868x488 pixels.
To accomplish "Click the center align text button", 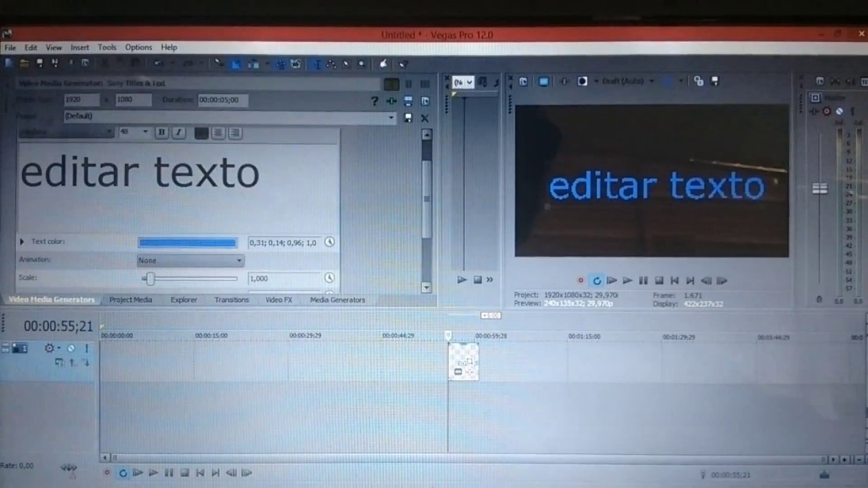I will pos(218,133).
